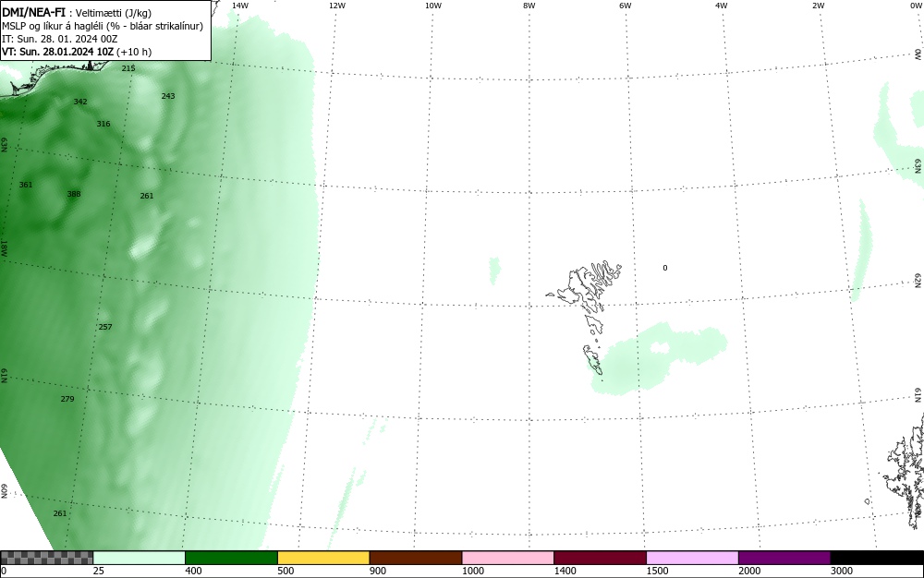Screen dimensions: 924x578
Task: Select the dark green 400–500 legend swatch
Action: (231, 558)
